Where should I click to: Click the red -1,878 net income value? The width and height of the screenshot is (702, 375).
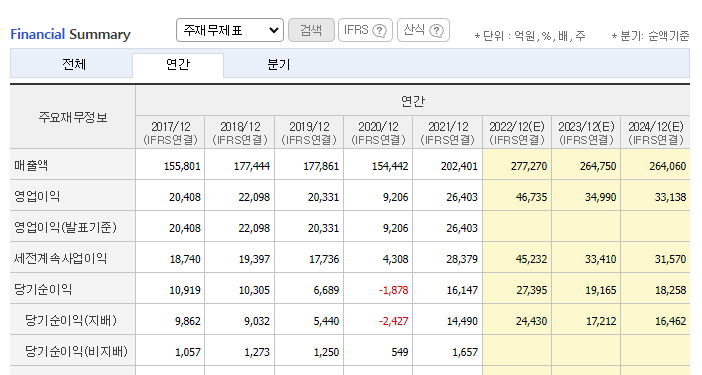(x=394, y=290)
